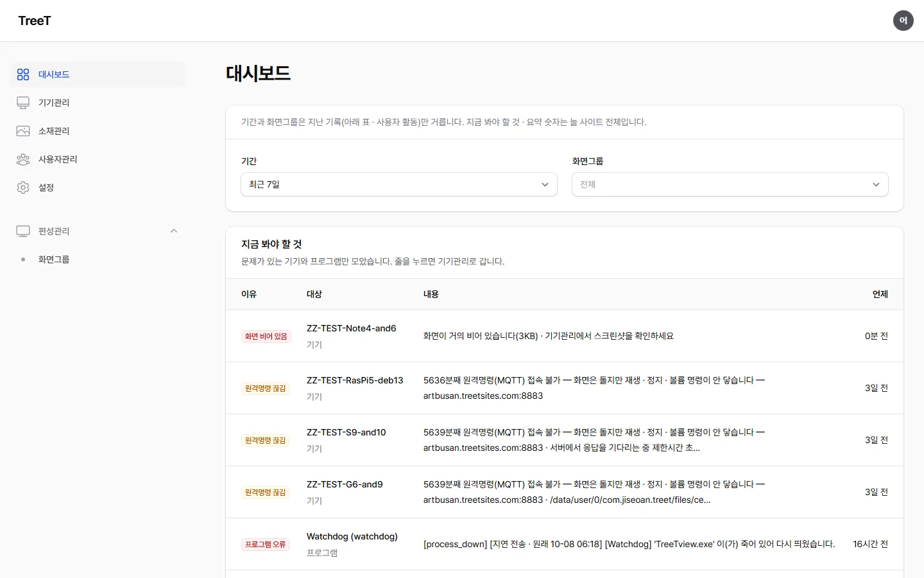Click the 이유 column header
Image resolution: width=924 pixels, height=578 pixels.
point(249,294)
